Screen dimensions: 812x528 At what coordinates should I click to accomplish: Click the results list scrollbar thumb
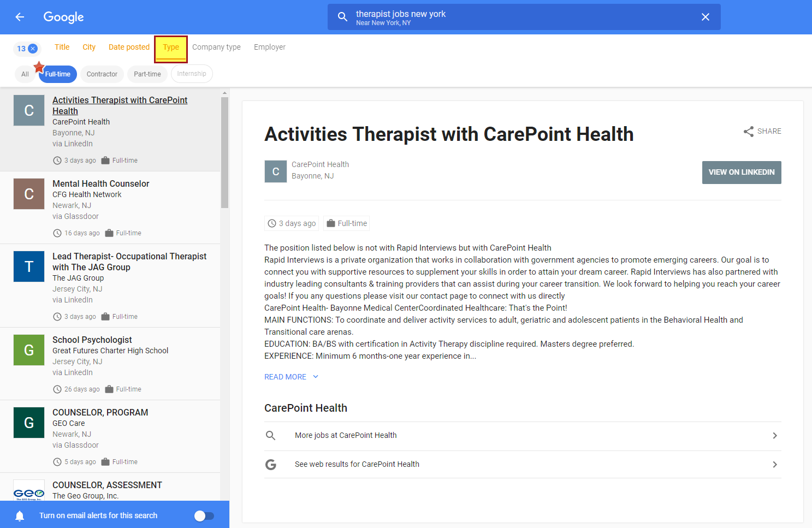click(x=224, y=152)
